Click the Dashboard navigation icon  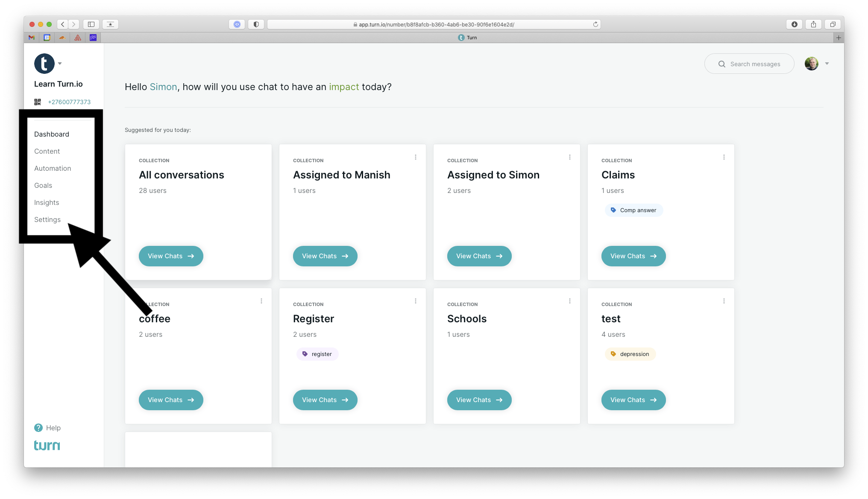52,134
